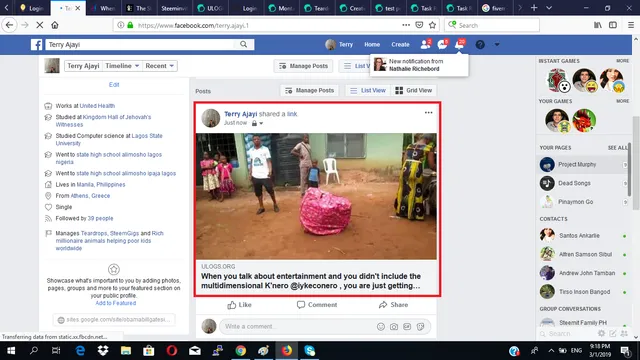
Task: Open Dropbox from taskbar
Action: (x=103, y=351)
